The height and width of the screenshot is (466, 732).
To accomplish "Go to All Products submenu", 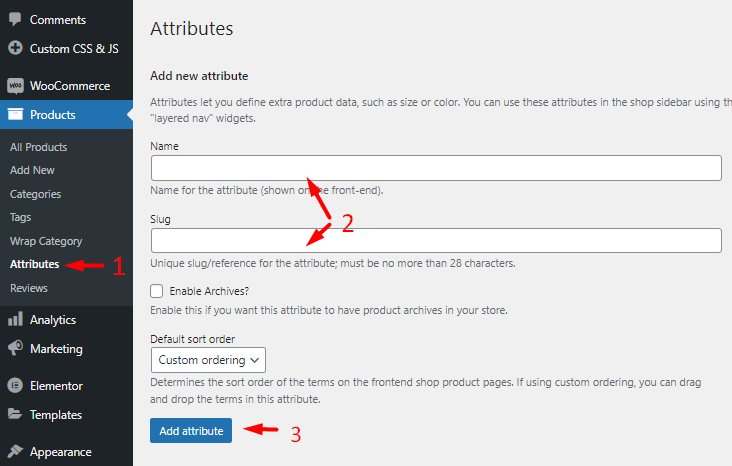I will [x=39, y=147].
